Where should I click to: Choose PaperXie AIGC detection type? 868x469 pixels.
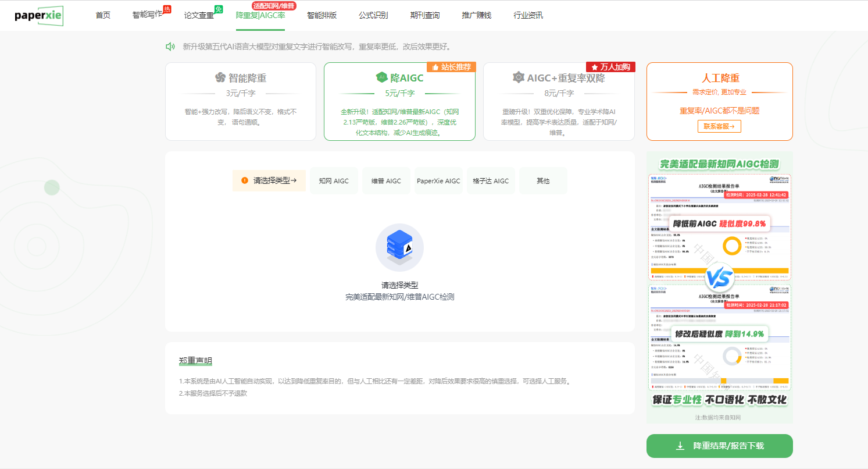coord(438,181)
